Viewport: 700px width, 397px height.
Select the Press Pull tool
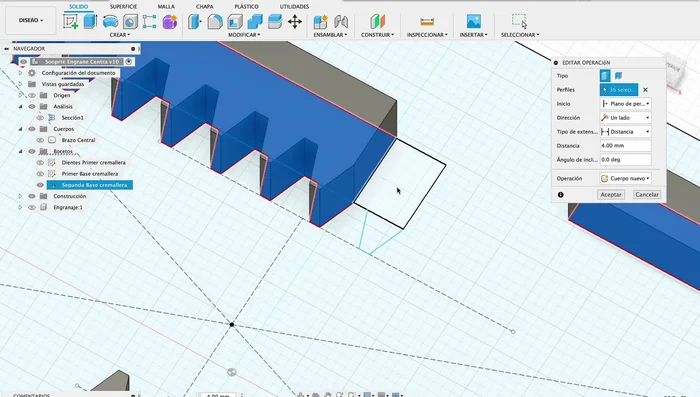point(195,21)
